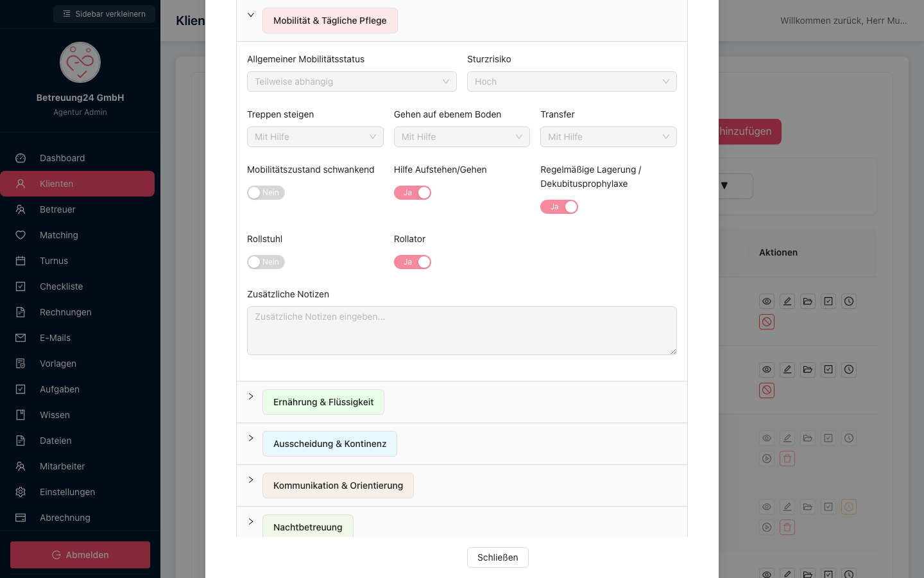Expand the Kommunikation & Orientierung section
Viewport: 924px width, 578px height.
[x=338, y=486]
